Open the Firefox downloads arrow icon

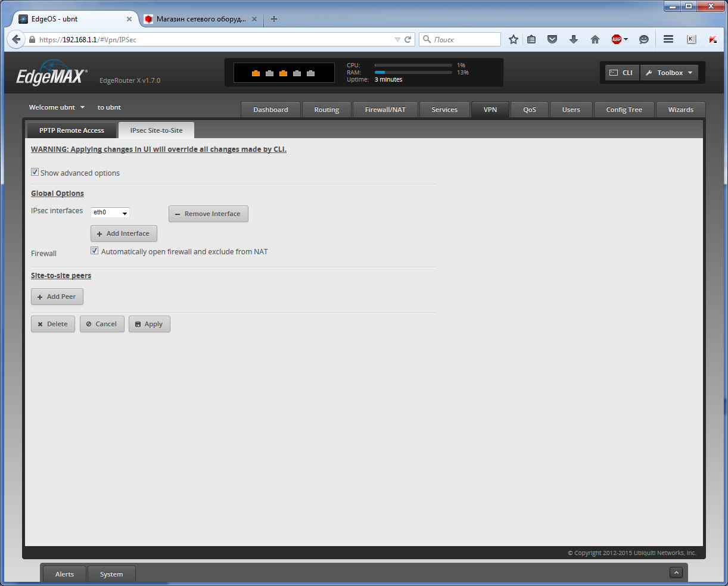click(x=574, y=39)
